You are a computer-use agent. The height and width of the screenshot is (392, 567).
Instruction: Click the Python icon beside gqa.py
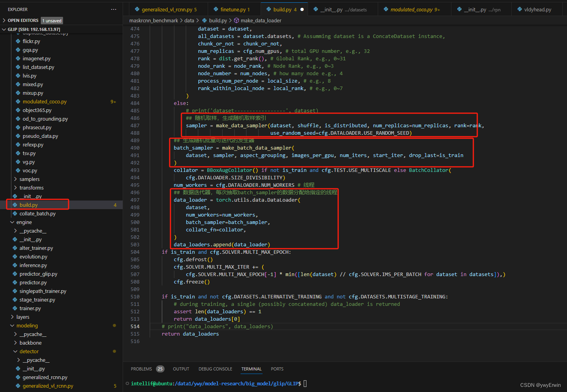(18, 50)
